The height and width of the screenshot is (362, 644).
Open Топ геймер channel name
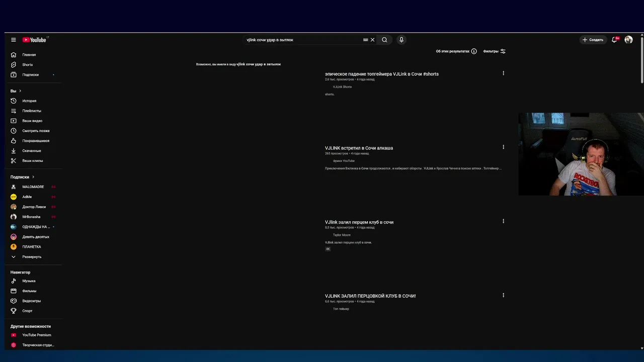pos(341,309)
